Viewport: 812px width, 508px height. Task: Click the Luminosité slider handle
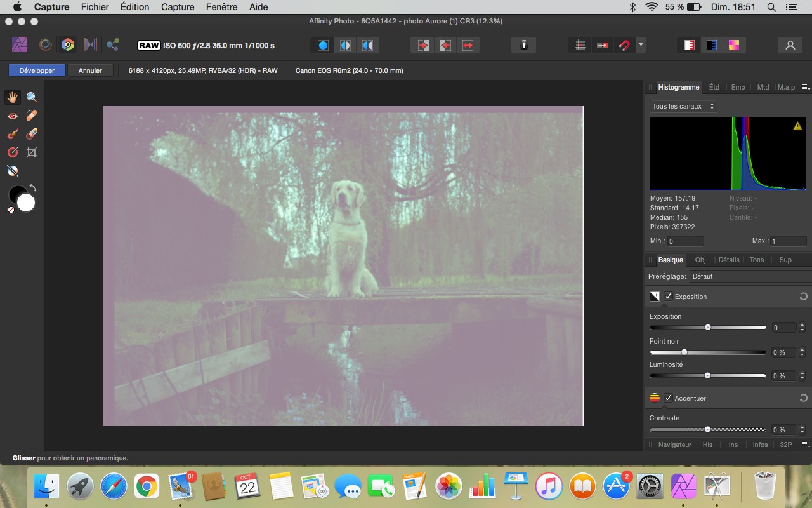[708, 376]
